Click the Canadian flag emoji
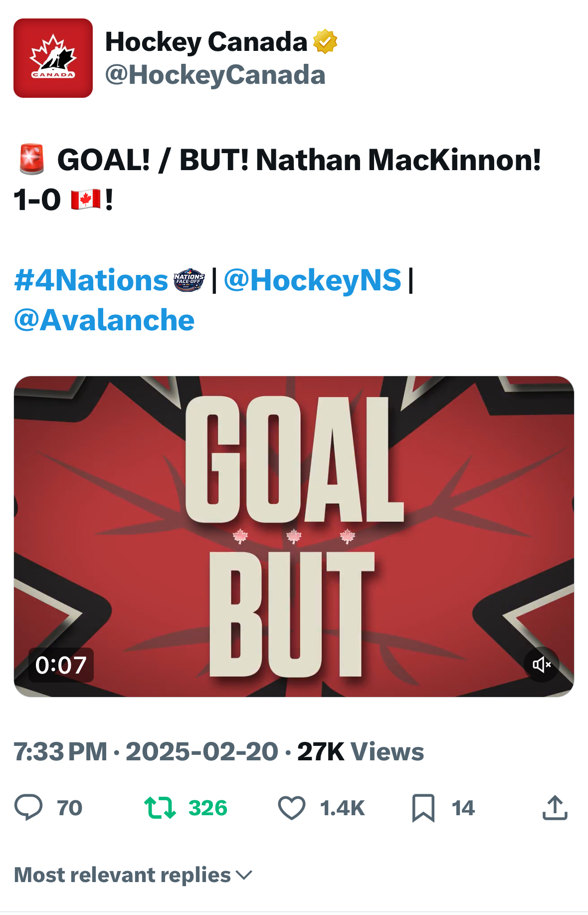The image size is (588, 915). 85,200
